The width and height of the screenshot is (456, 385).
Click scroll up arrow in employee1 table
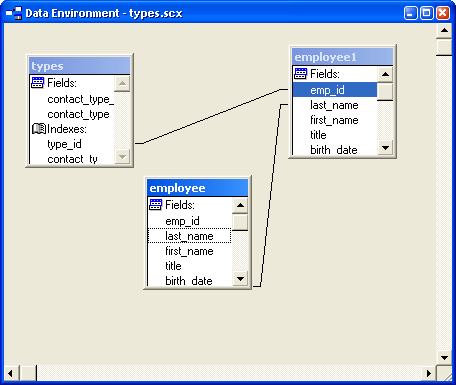[x=385, y=74]
